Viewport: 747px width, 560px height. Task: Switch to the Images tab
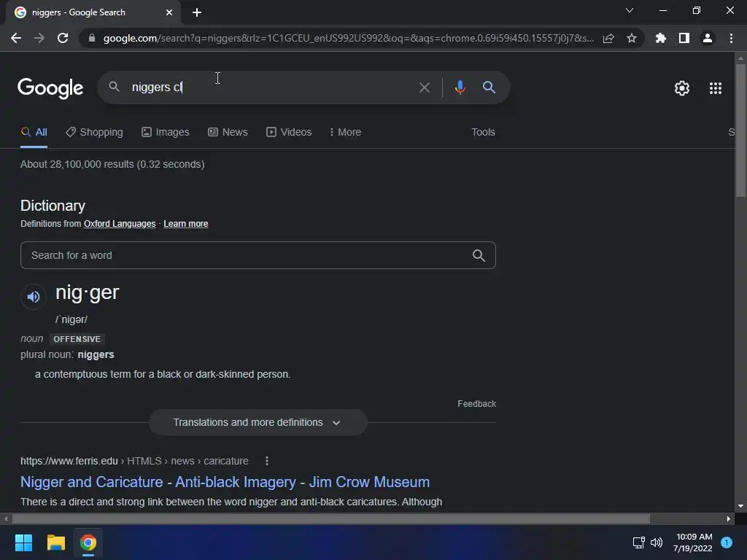tap(166, 133)
